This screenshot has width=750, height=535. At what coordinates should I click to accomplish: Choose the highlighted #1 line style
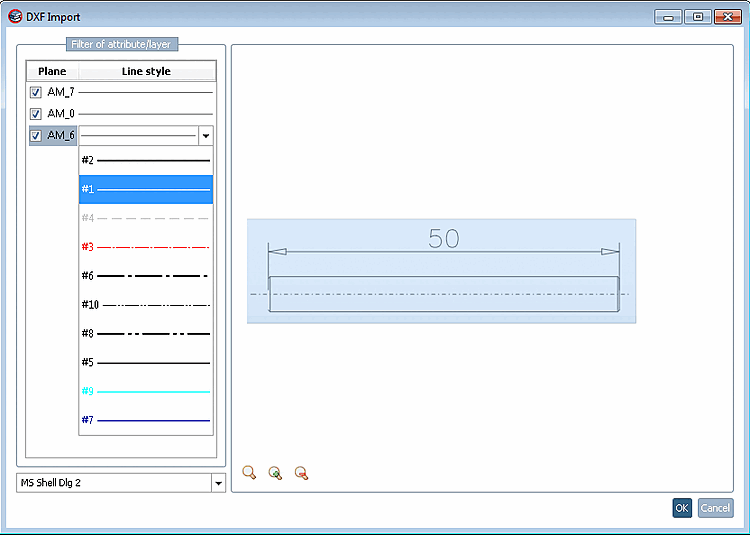[x=146, y=189]
